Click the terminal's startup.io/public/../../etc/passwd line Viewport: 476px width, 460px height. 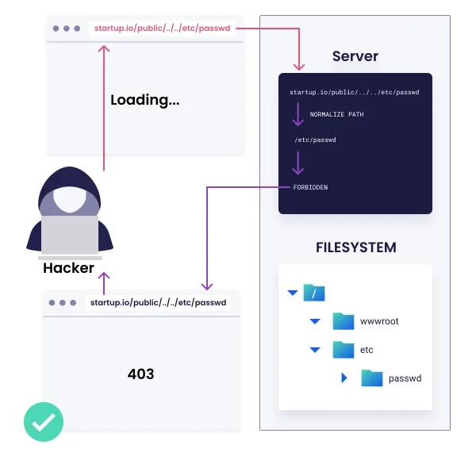[x=355, y=92]
